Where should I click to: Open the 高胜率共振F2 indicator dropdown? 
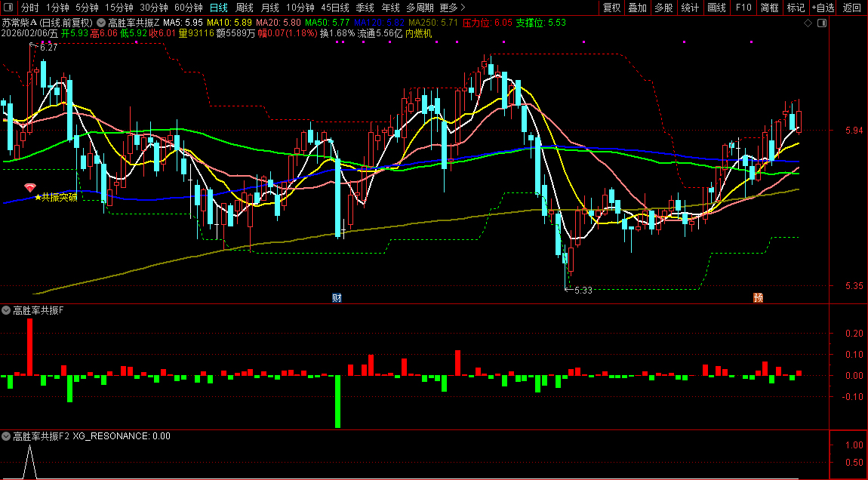(6, 436)
